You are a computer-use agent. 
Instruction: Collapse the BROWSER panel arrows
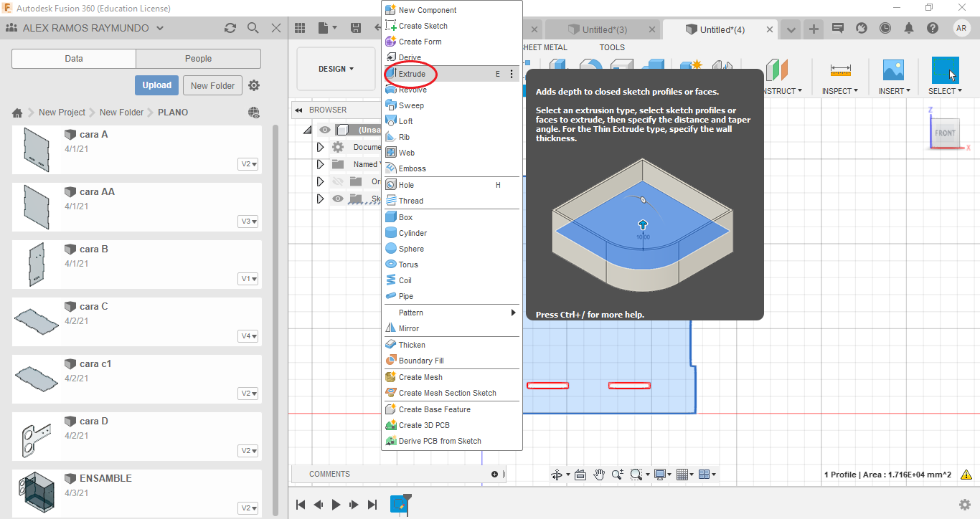coord(298,110)
